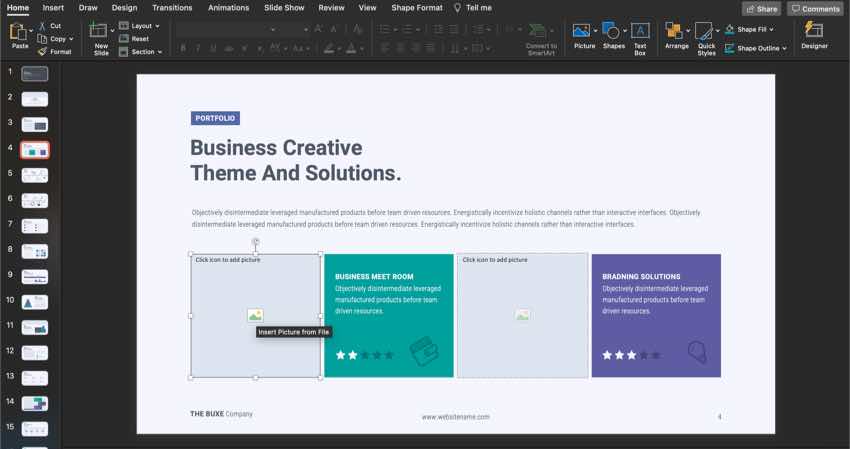Click the Tell me lightbulb icon
Screen dimensions: 850x449
[458, 8]
